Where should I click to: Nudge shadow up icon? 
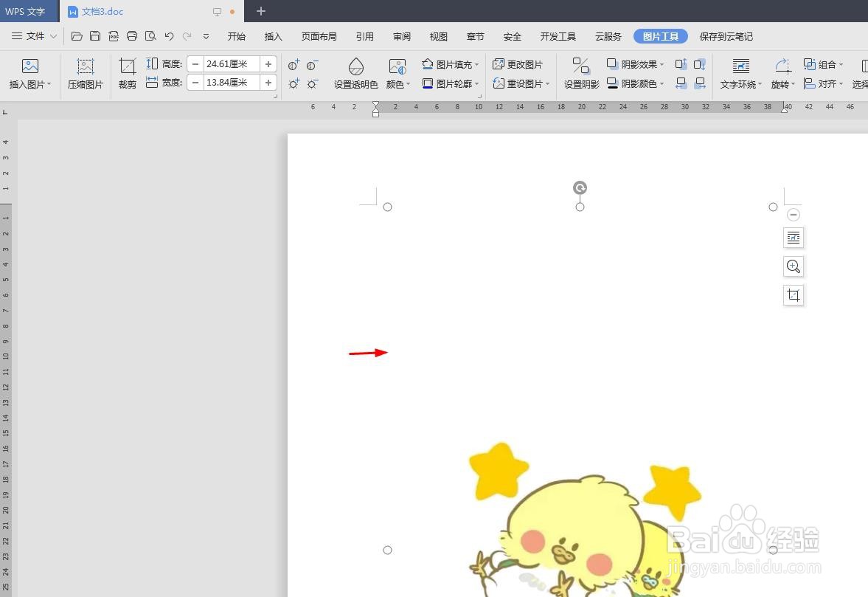[681, 64]
